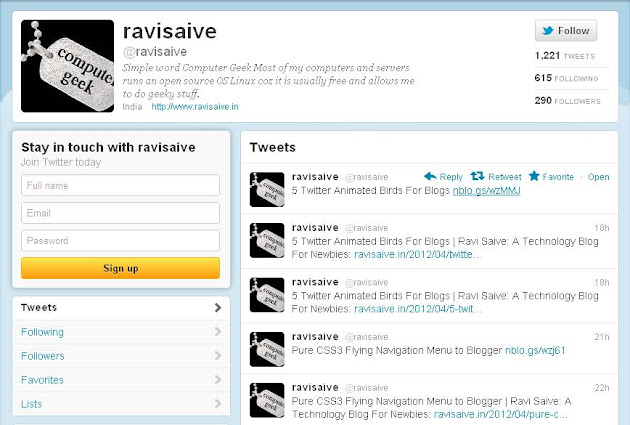Image resolution: width=630 pixels, height=425 pixels.
Task: Focus the Email input field
Action: point(121,213)
